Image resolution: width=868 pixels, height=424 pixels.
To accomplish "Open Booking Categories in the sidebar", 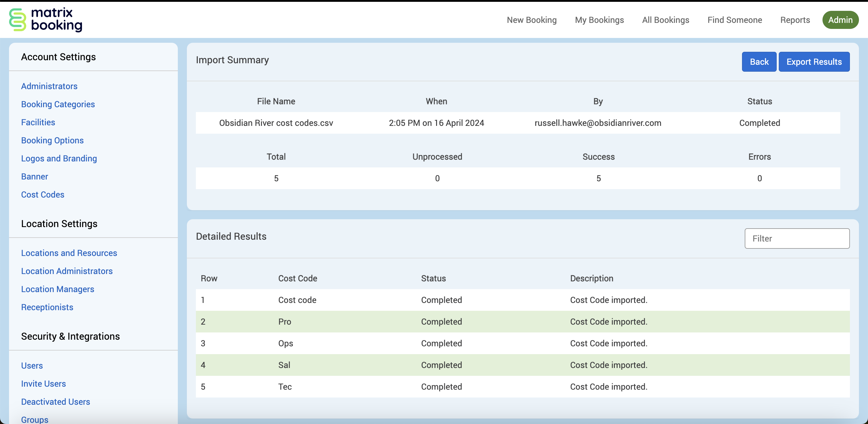I will point(58,104).
